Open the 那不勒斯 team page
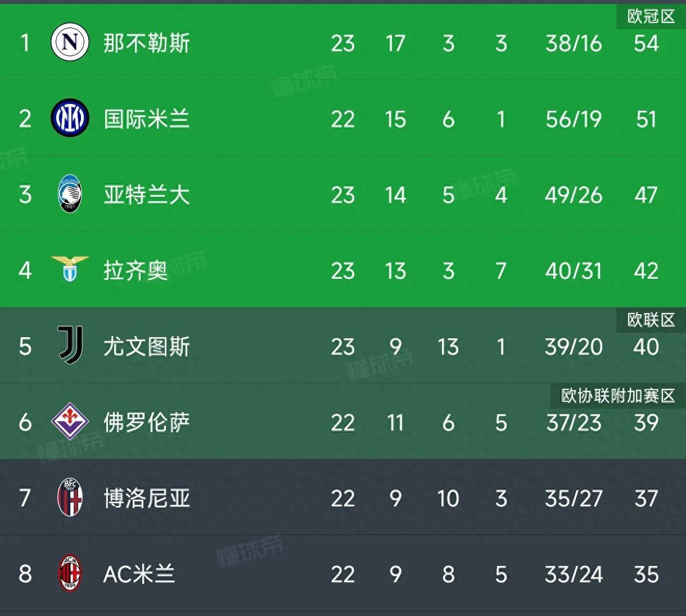Viewport: 686px width, 616px height. point(146,43)
